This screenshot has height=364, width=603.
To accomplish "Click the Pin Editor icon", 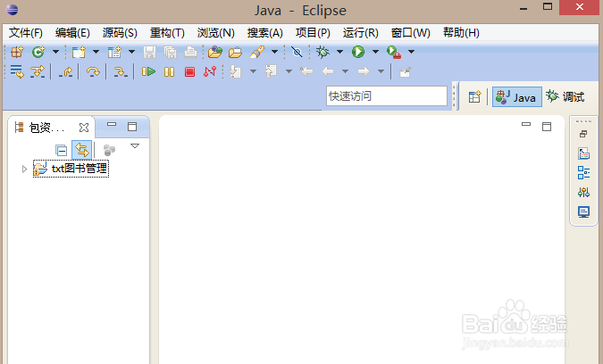I will pos(405,71).
